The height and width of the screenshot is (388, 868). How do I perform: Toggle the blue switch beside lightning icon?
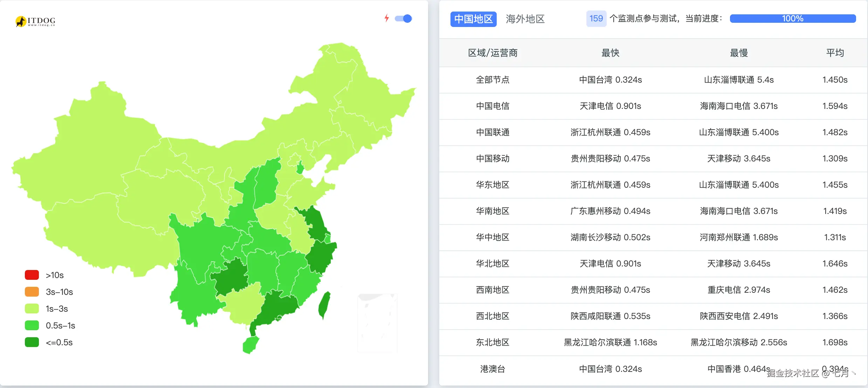click(x=403, y=19)
